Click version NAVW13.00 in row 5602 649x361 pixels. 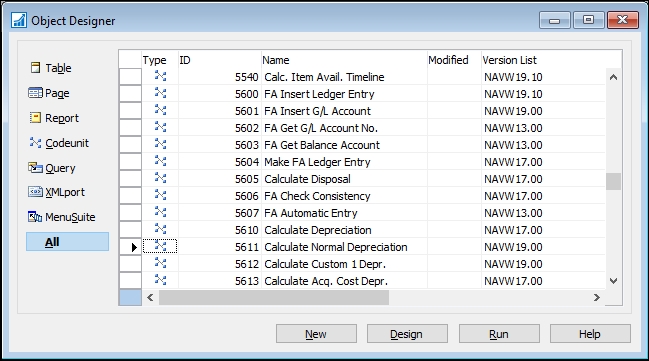513,128
